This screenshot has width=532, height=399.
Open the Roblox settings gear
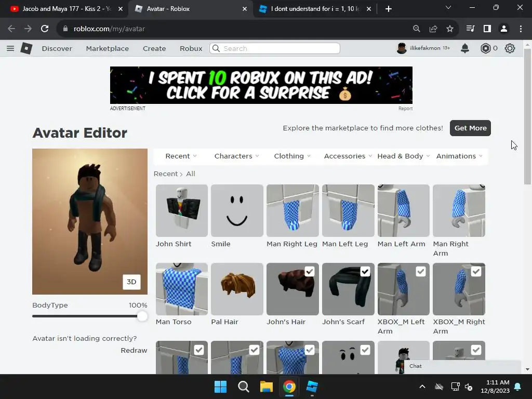coord(510,48)
